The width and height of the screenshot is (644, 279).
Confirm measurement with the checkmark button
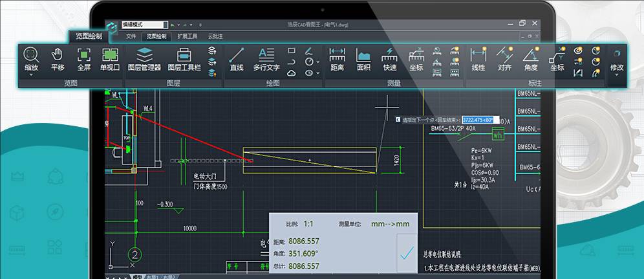point(407,253)
